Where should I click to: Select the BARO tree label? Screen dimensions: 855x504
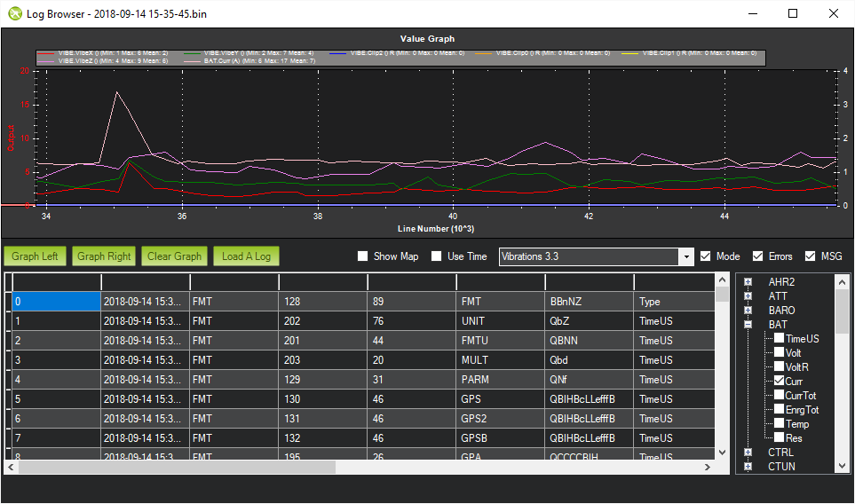coord(781,310)
